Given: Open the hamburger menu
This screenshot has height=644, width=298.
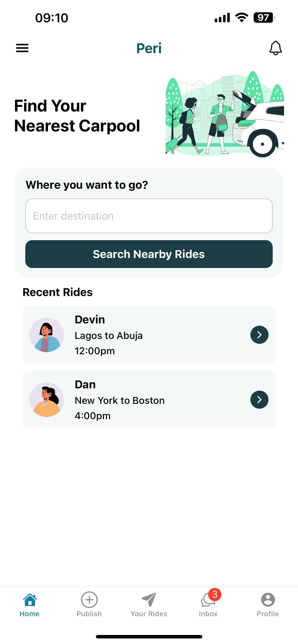Looking at the screenshot, I should point(22,48).
